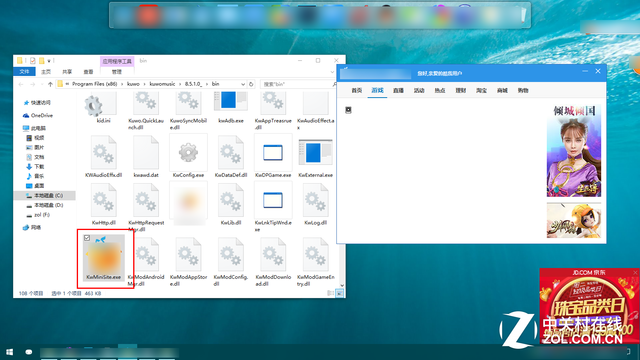Open the 文件 menu in Explorer
Screen dimensions: 640x360
[x=24, y=72]
